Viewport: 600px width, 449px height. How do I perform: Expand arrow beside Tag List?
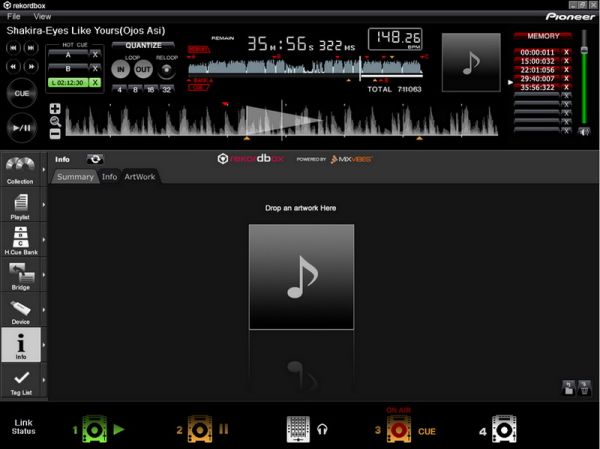pyautogui.click(x=44, y=380)
